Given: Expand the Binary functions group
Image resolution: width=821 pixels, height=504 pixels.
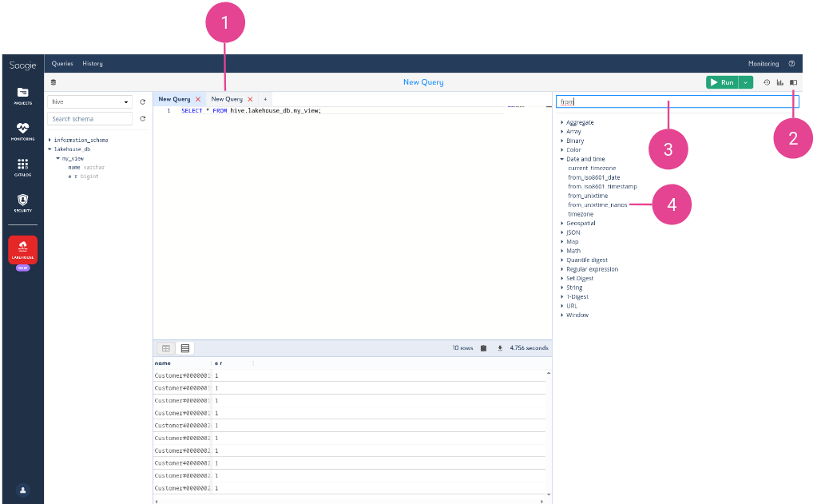Looking at the screenshot, I should (x=561, y=141).
